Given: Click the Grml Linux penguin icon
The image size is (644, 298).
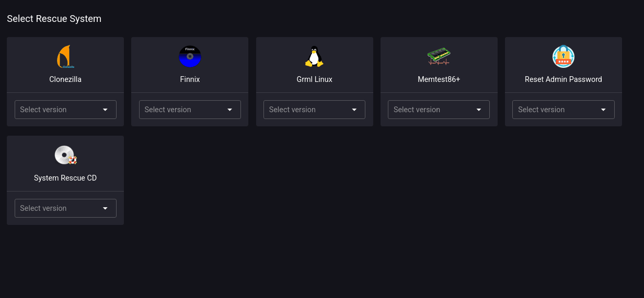Looking at the screenshot, I should click(314, 57).
